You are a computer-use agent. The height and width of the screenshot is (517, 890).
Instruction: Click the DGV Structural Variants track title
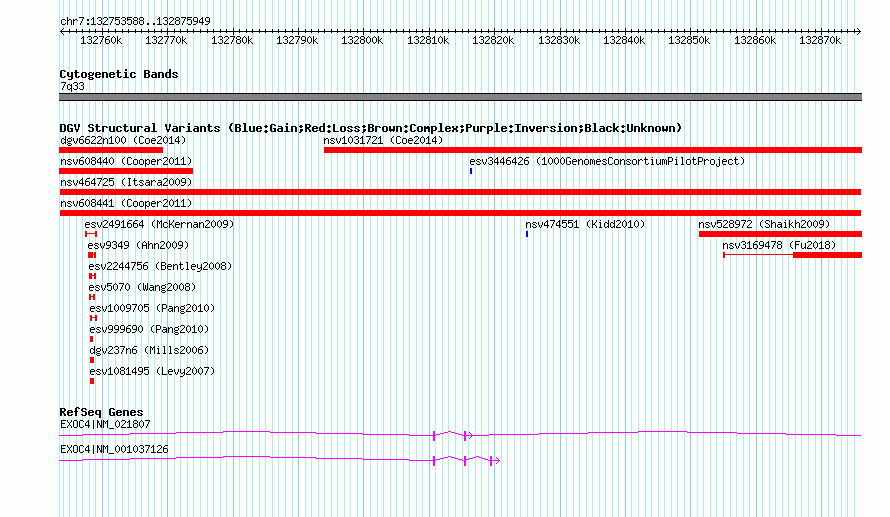[370, 128]
